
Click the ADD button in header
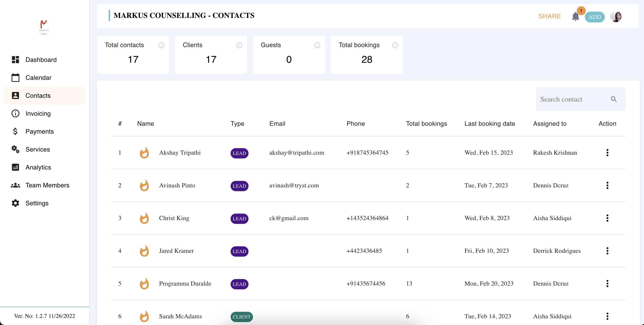[x=595, y=17]
